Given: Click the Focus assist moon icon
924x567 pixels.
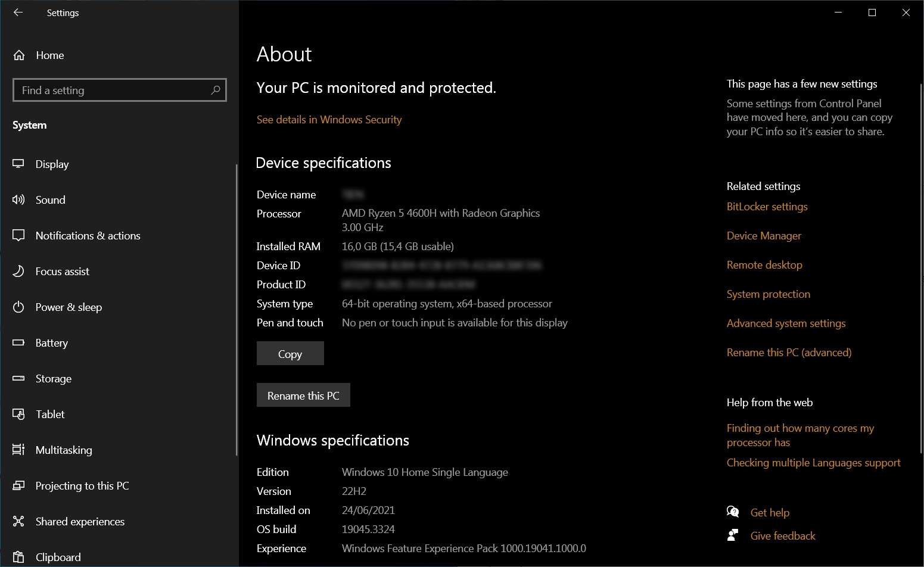Looking at the screenshot, I should point(18,271).
